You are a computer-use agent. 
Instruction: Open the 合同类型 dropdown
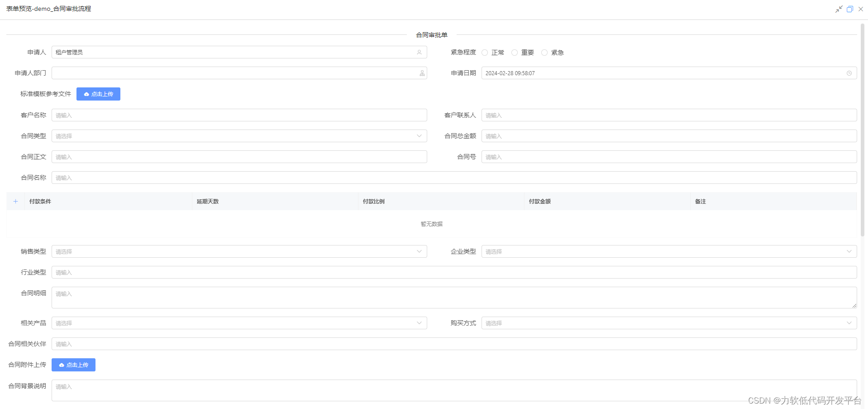[239, 136]
